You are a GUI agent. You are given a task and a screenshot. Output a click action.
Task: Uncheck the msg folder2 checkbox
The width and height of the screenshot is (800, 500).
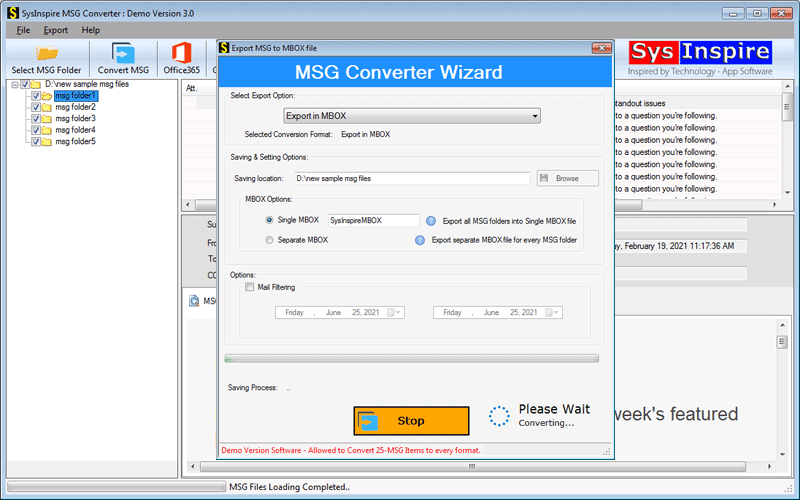(x=36, y=107)
